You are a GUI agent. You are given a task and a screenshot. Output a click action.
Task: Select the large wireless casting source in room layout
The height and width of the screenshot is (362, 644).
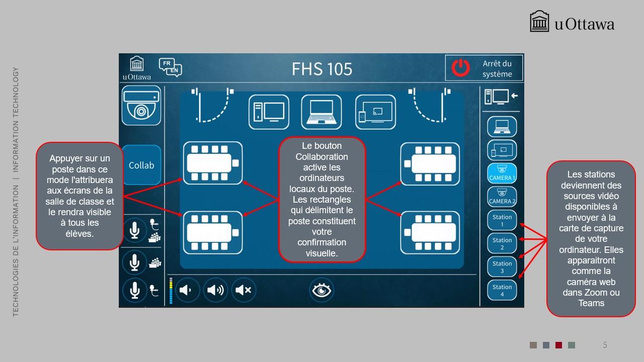click(375, 112)
